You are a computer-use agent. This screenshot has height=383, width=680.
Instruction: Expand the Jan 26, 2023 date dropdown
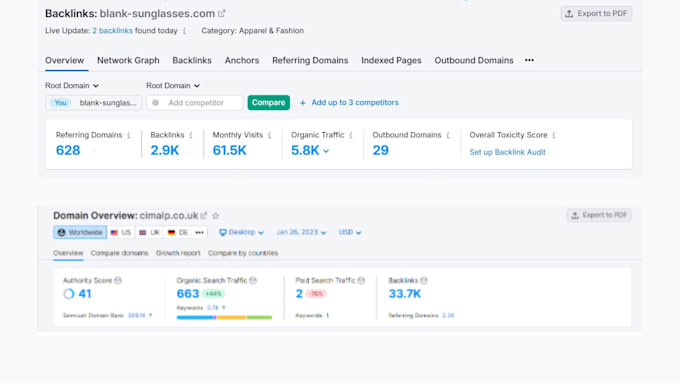coord(301,232)
